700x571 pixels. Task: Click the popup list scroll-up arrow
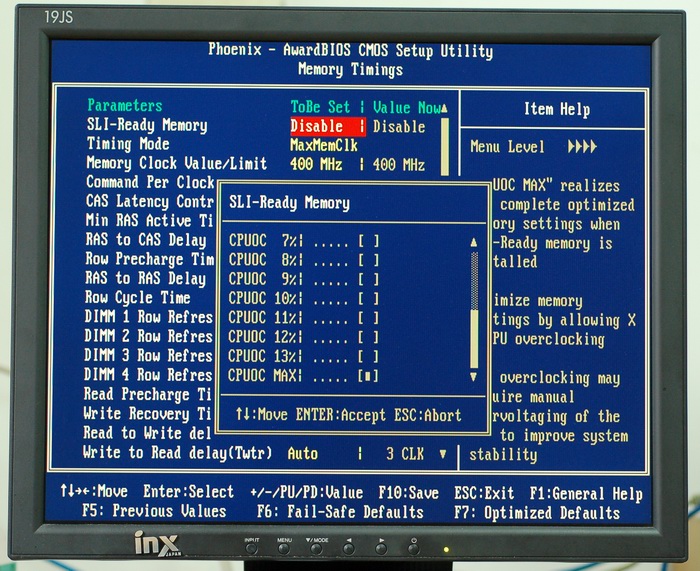[474, 242]
